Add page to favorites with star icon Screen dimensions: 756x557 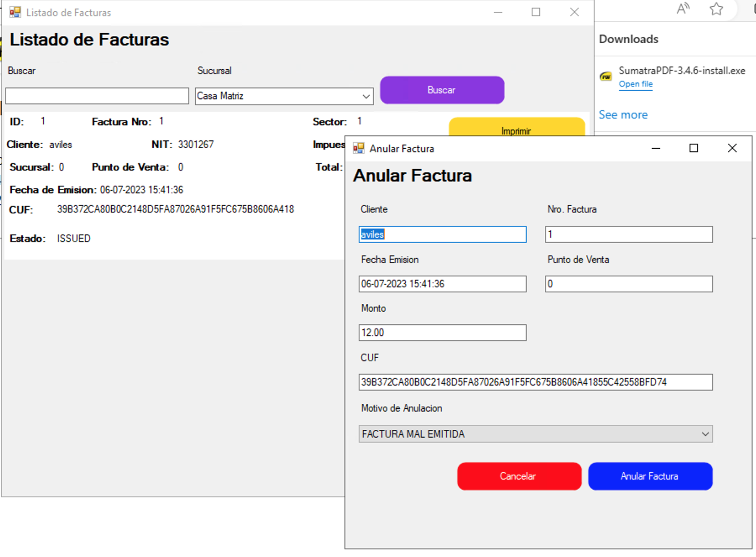pos(716,8)
